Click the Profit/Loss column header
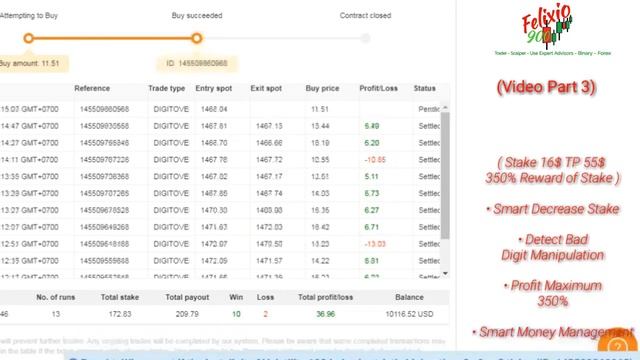This screenshot has width=640, height=360. tap(378, 89)
